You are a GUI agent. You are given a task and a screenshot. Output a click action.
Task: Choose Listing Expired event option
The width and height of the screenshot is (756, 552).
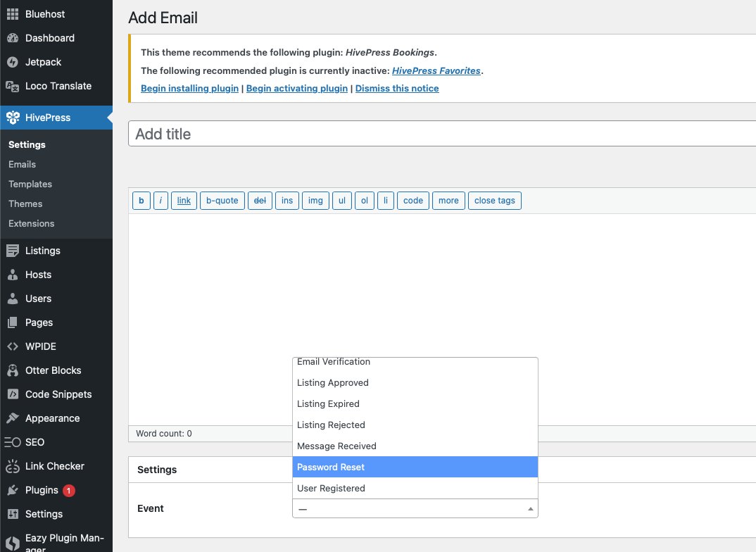click(x=415, y=404)
